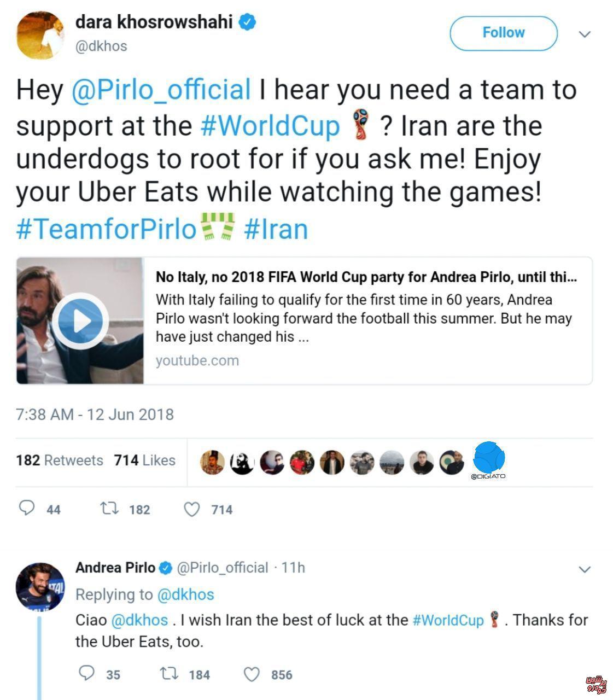
Task: Follow dara khosrowshahi's account
Action: (503, 33)
